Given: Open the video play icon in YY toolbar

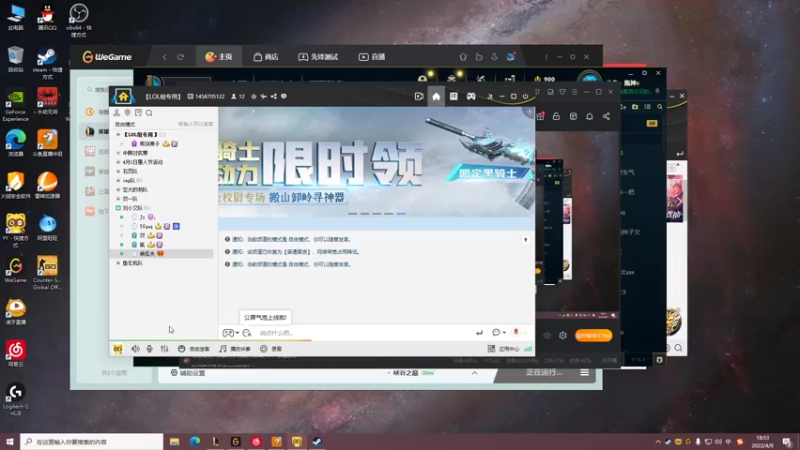Looking at the screenshot, I should 419,96.
